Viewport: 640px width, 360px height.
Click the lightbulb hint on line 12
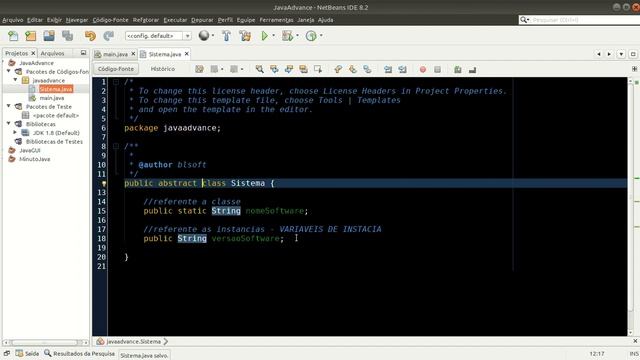click(x=104, y=184)
